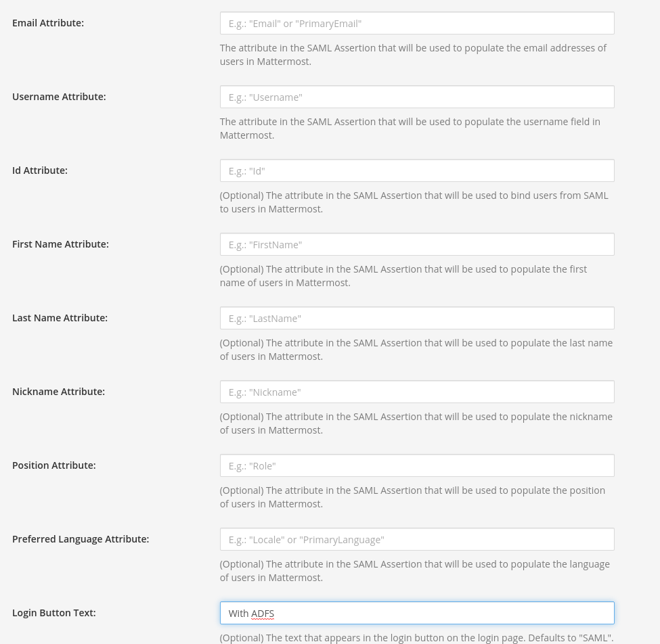Click the Username Attribute label
The height and width of the screenshot is (644, 660).
[x=59, y=96]
